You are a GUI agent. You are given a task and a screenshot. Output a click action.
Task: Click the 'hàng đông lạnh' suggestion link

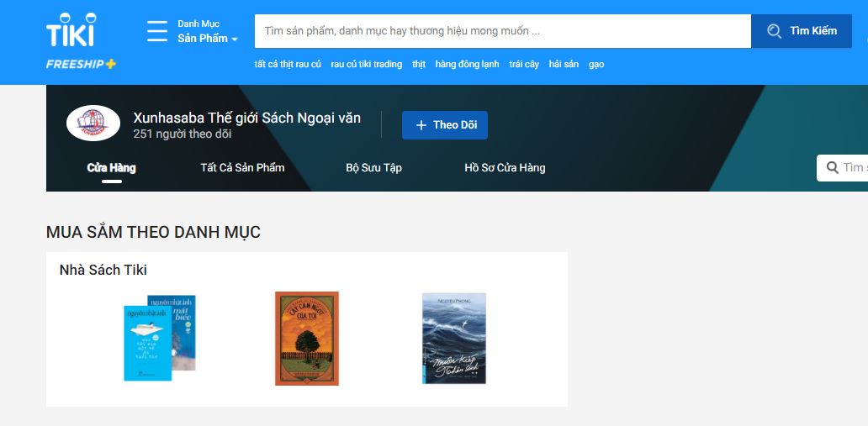467,65
